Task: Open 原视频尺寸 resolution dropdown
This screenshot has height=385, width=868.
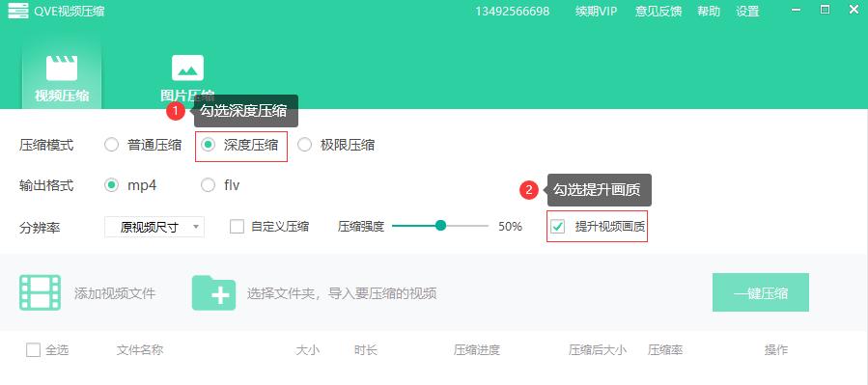Action: click(x=154, y=227)
